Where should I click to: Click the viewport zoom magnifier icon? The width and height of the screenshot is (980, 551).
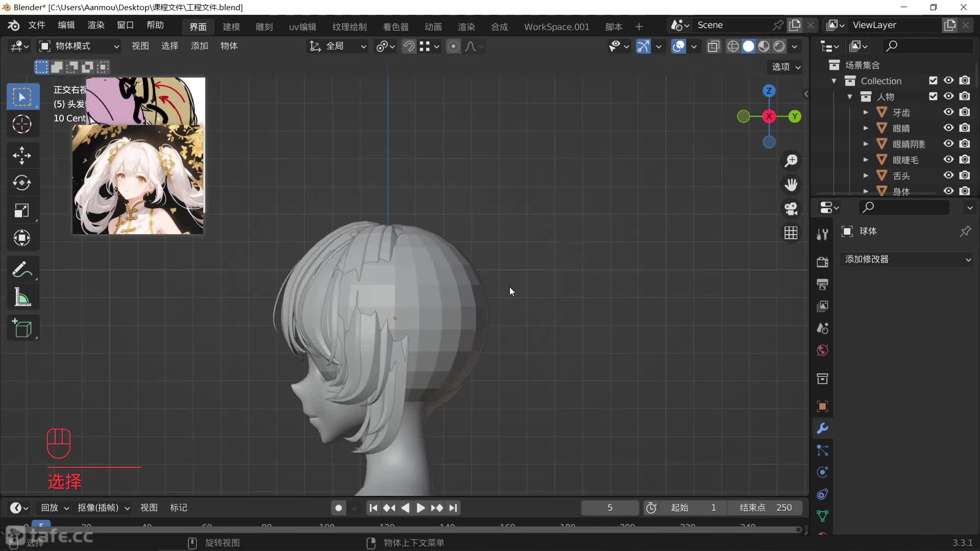pos(791,161)
